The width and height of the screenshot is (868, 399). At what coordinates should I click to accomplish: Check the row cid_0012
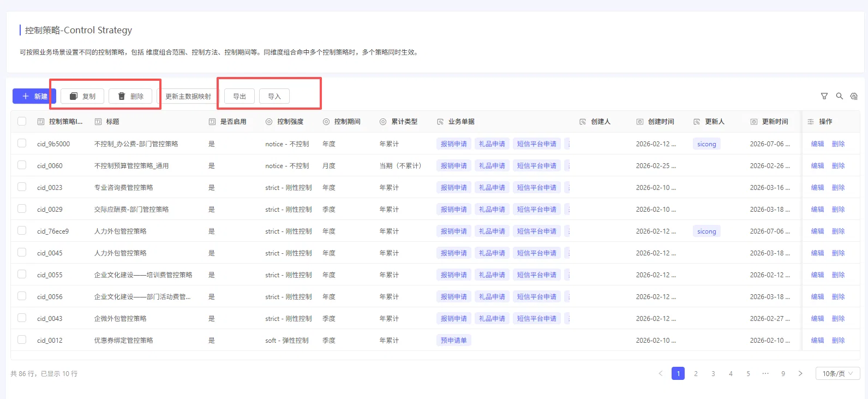(x=22, y=340)
